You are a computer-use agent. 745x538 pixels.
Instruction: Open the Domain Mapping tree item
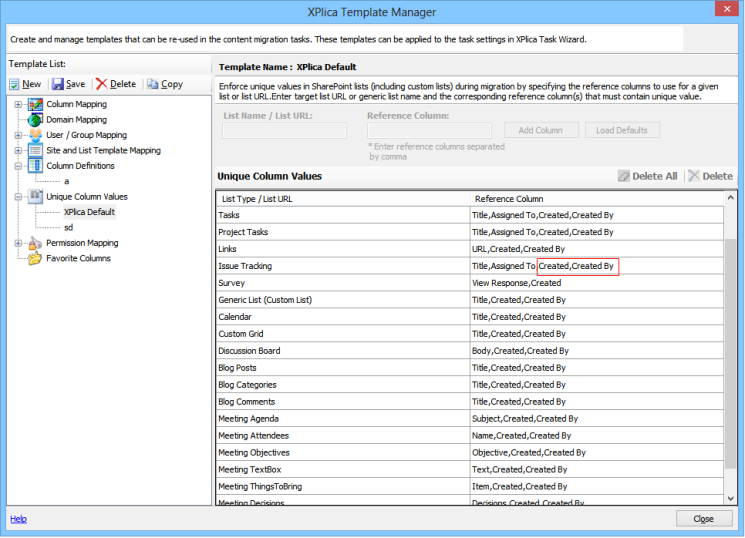pyautogui.click(x=76, y=120)
